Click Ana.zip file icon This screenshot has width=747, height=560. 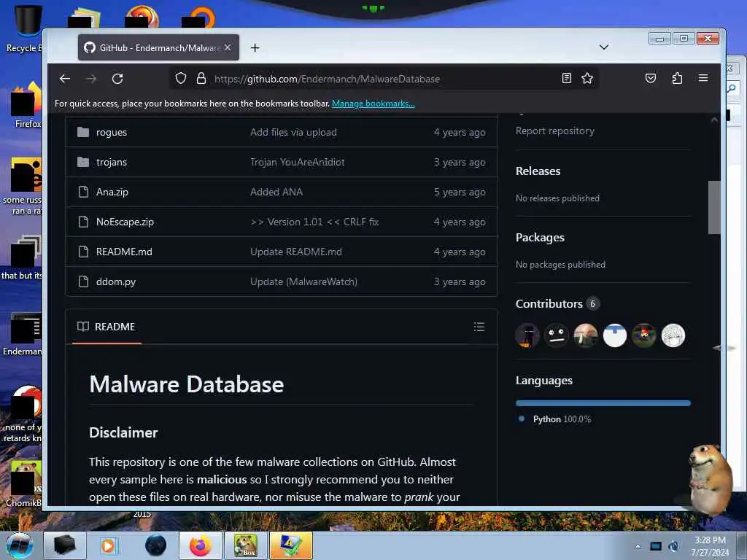pyautogui.click(x=83, y=192)
